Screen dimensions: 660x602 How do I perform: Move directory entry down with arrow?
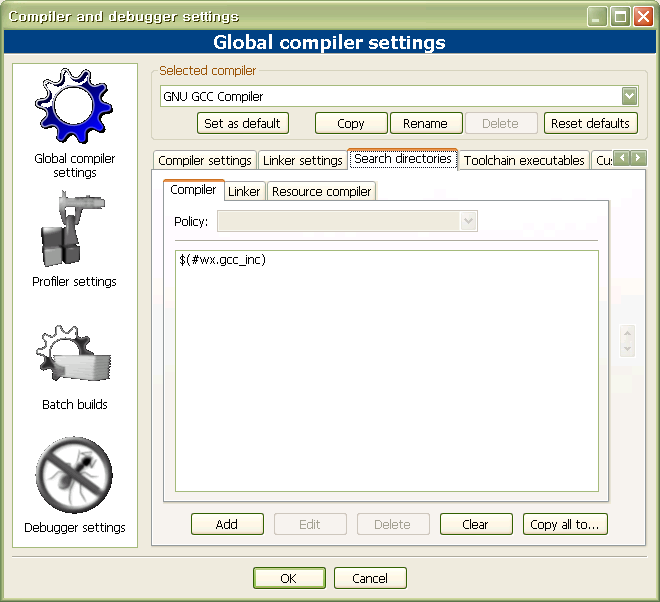[627, 349]
